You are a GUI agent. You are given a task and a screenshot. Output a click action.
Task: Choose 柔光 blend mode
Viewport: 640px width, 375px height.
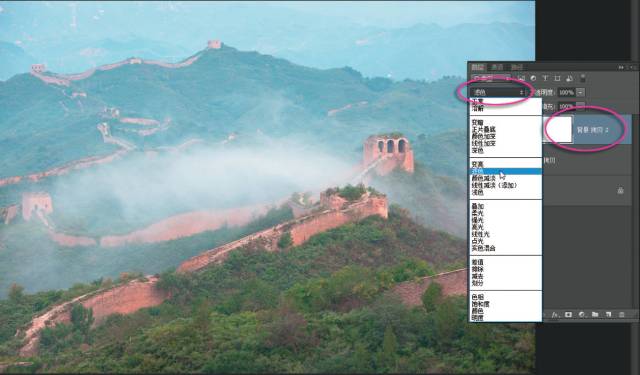[506, 213]
